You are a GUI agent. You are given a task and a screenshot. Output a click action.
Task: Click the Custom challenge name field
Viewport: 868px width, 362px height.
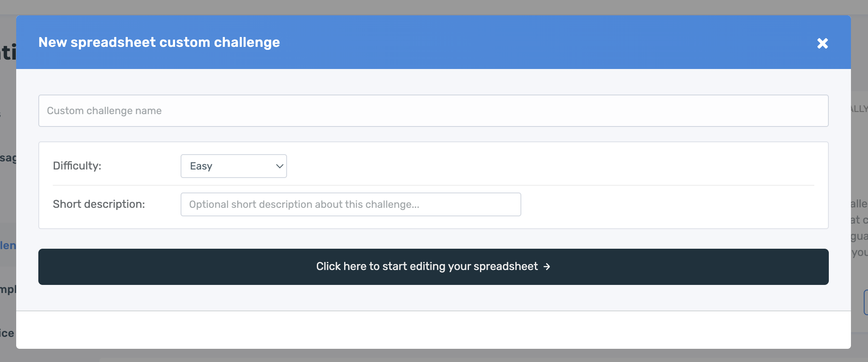coord(433,111)
